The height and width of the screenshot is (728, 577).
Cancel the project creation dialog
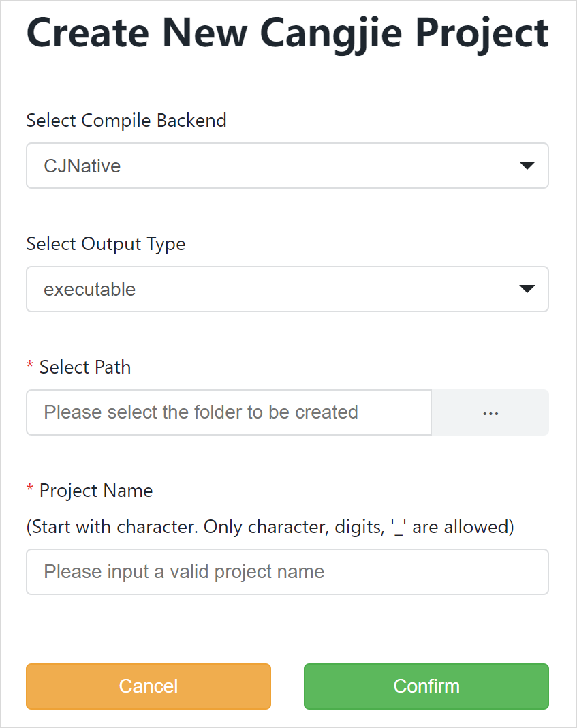(148, 686)
